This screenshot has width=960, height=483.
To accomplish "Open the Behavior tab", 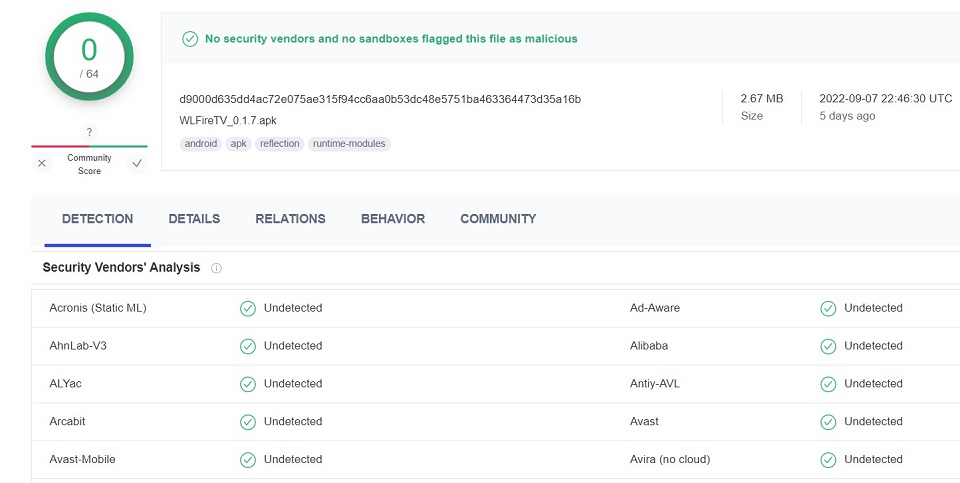I will pos(393,219).
